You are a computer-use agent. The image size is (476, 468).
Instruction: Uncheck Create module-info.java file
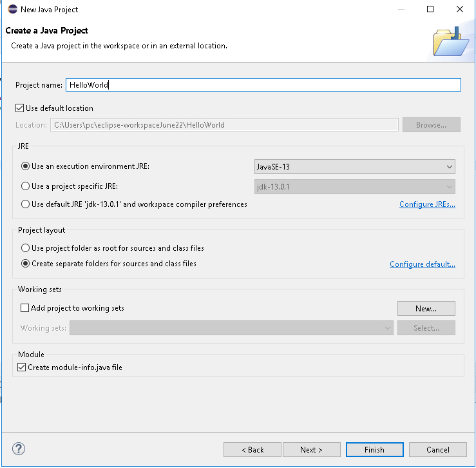tap(21, 367)
